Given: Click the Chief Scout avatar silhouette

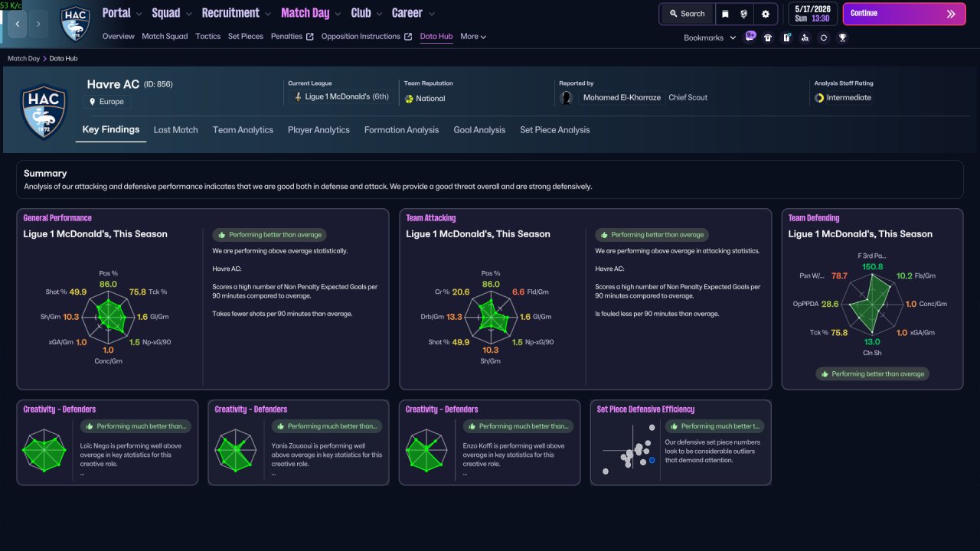Looking at the screenshot, I should (567, 98).
